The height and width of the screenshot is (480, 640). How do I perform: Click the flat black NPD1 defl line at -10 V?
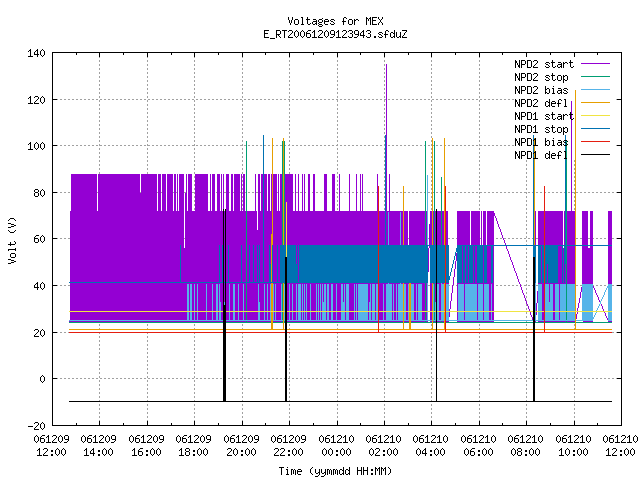[x=340, y=402]
